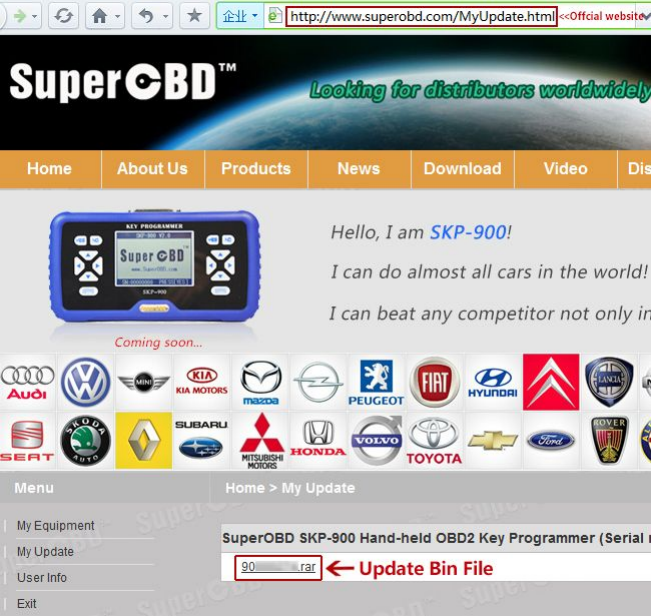Select the Mazda brand logo
This screenshot has width=653, height=616.
(261, 382)
